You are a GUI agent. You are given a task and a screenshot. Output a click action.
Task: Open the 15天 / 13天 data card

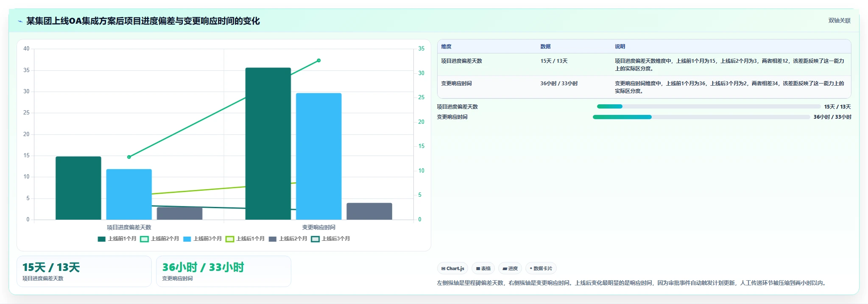[84, 271]
